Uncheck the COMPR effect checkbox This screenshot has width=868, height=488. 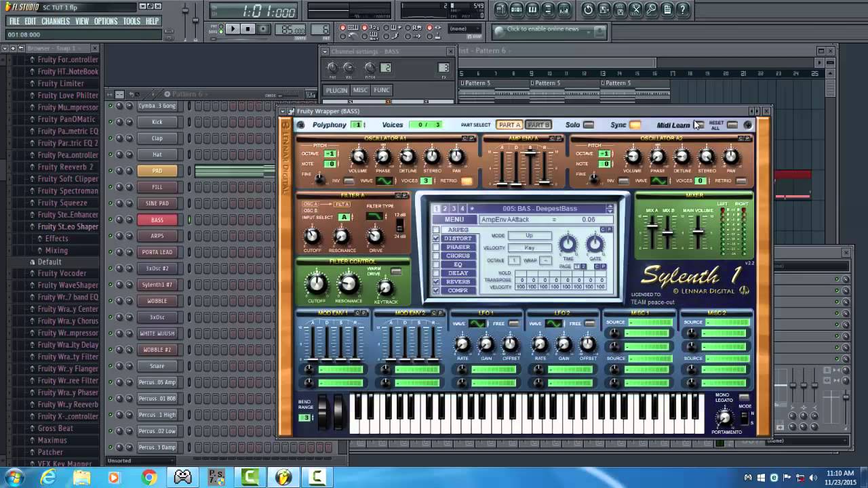tap(437, 290)
